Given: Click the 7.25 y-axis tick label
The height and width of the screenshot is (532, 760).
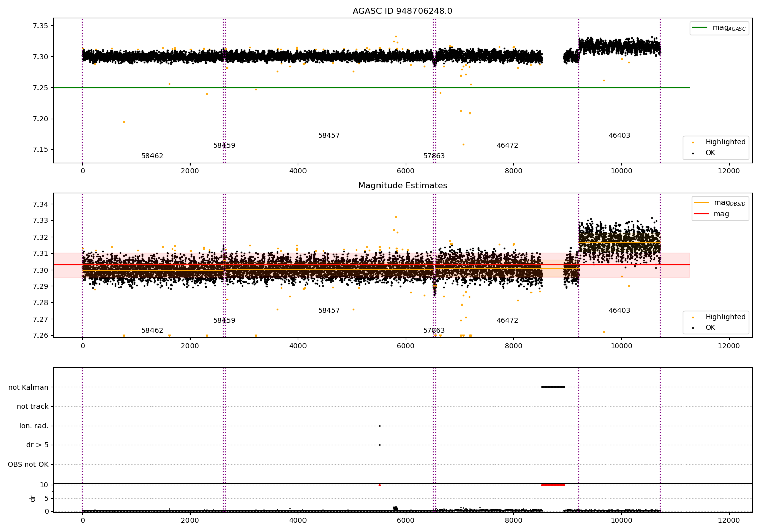Looking at the screenshot, I should (x=40, y=88).
